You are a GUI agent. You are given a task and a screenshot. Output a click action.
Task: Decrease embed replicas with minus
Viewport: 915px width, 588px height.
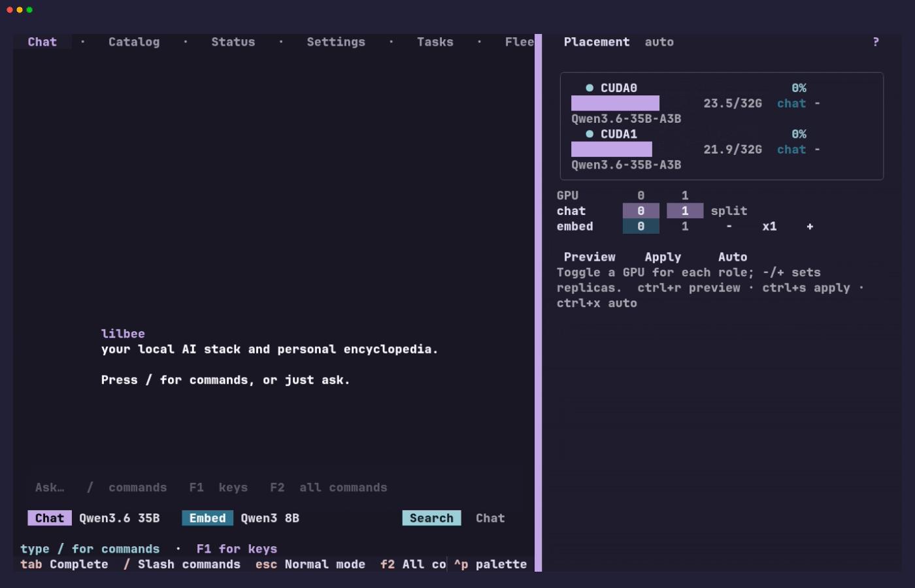(x=729, y=227)
